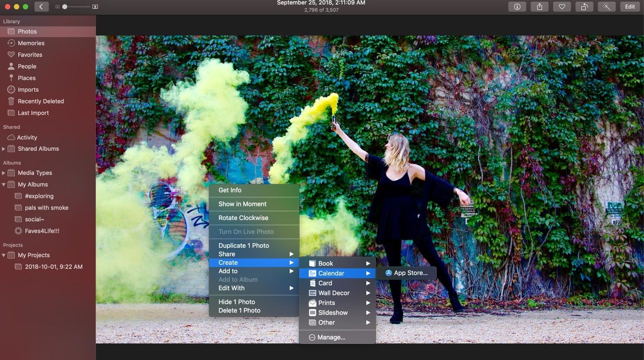Select the Faves4Life!!! smart album
This screenshot has width=644, height=360.
[x=42, y=231]
